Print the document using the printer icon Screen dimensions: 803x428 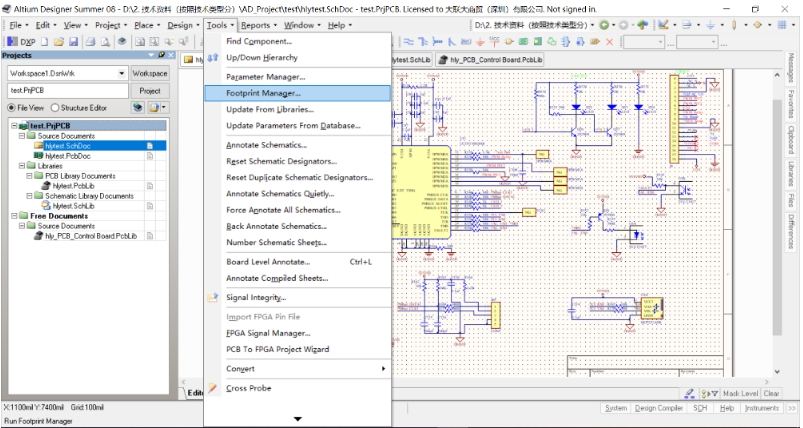point(91,42)
